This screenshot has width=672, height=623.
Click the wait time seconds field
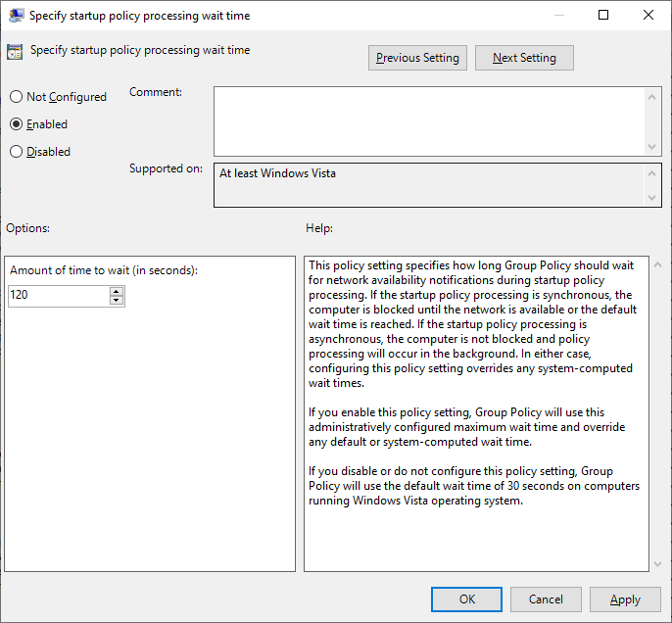[59, 296]
